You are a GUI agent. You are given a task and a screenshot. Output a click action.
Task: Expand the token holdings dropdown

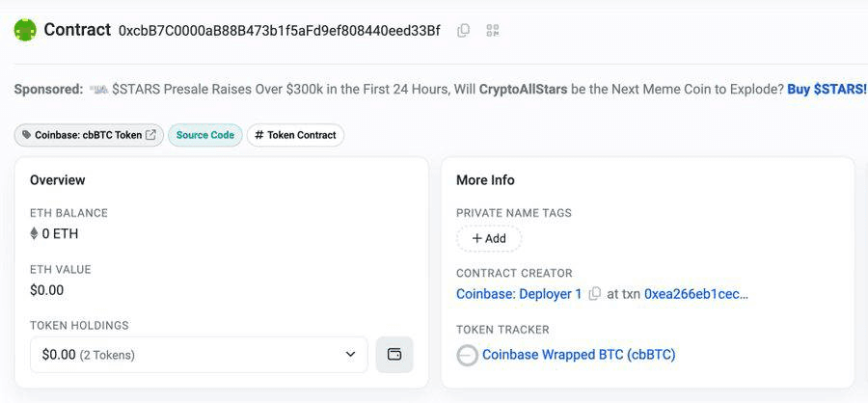(x=199, y=354)
